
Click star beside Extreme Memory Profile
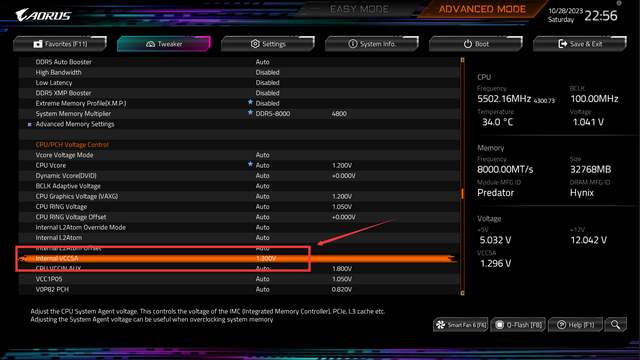pyautogui.click(x=250, y=102)
